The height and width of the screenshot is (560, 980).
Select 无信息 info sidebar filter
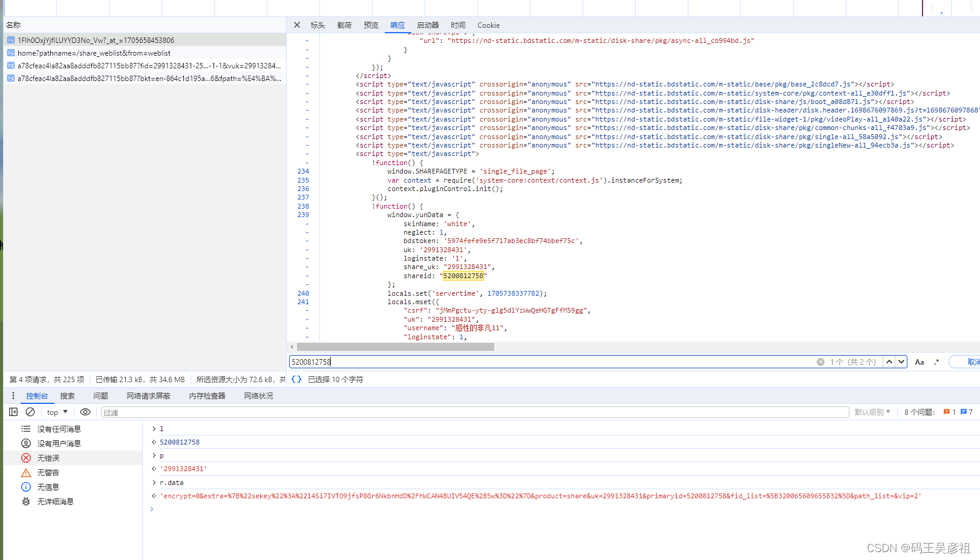tap(73, 487)
